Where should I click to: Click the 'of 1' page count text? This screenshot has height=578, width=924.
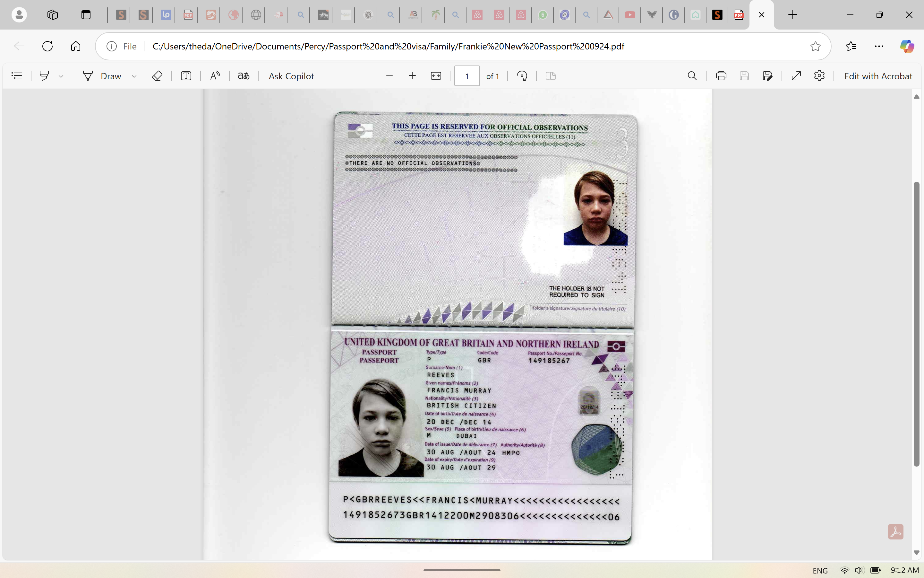(x=492, y=76)
